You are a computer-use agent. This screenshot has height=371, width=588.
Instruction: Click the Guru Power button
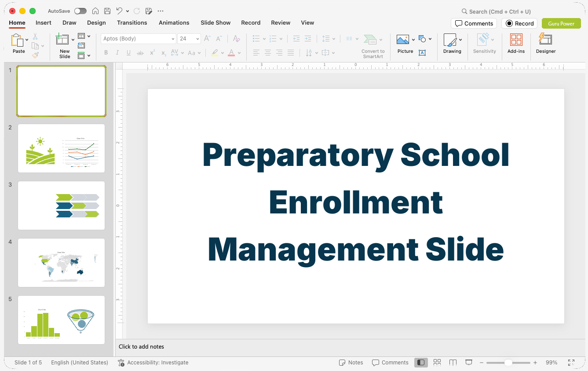coord(561,23)
